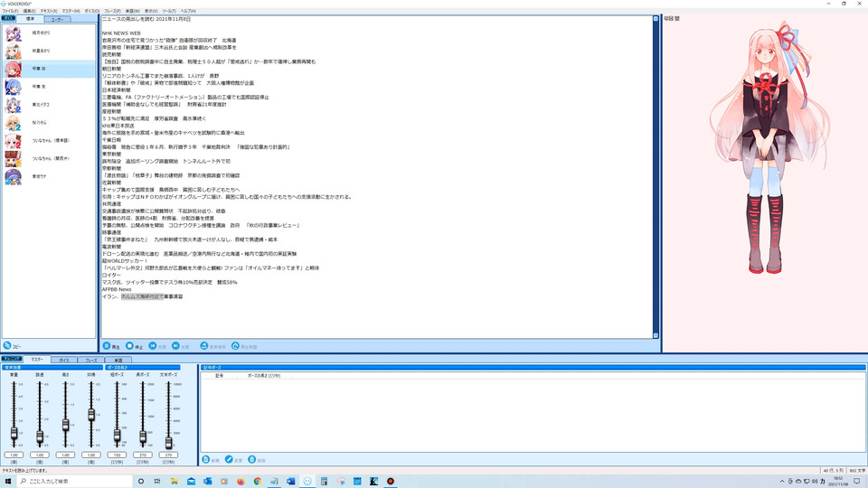The image size is (868, 488).
Task: Select the 琴葉 茜 voice preset
Action: click(x=49, y=70)
